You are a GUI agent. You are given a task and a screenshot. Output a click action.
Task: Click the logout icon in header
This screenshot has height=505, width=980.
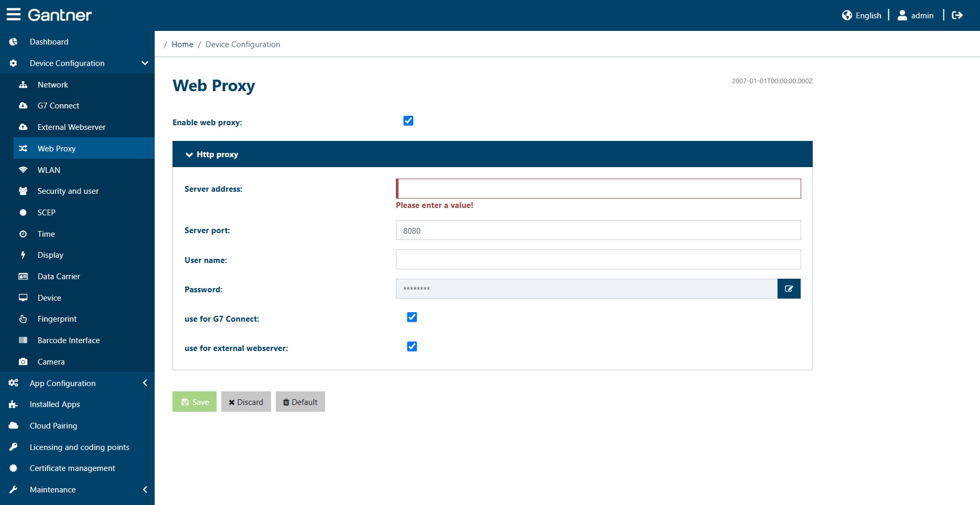pyautogui.click(x=957, y=15)
